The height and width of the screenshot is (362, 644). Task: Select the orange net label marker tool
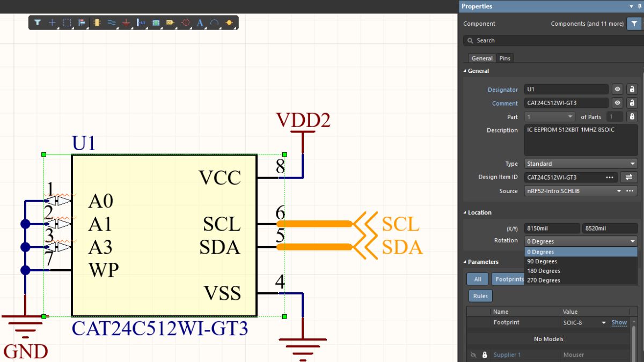pos(229,23)
